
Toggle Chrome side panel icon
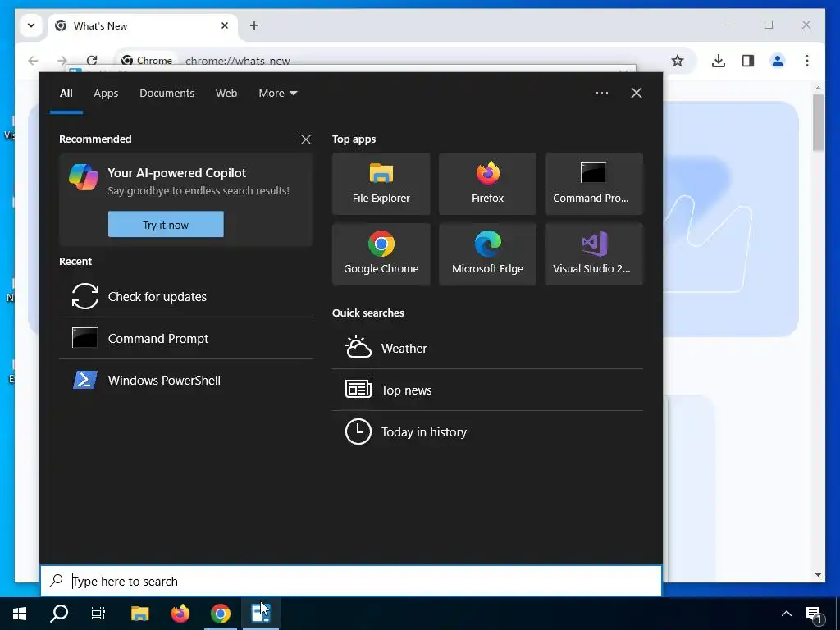(748, 61)
